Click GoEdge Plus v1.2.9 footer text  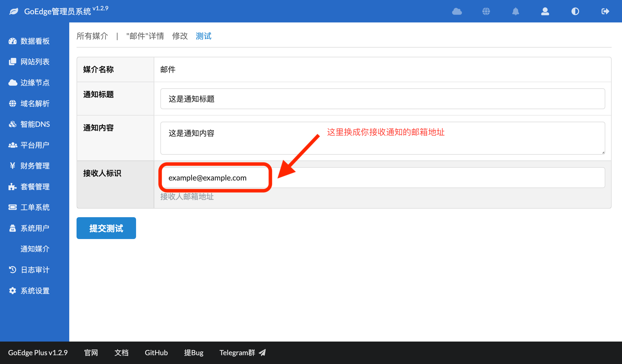[38, 353]
